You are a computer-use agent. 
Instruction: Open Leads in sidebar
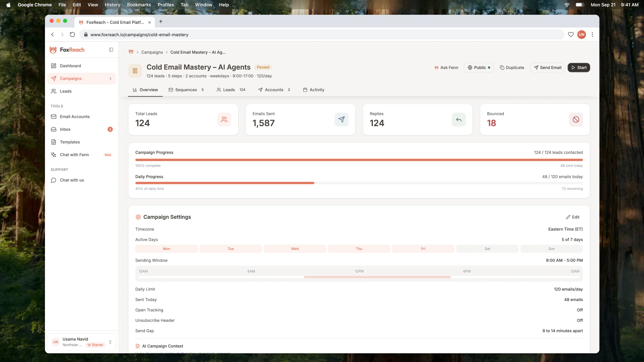(x=82, y=91)
